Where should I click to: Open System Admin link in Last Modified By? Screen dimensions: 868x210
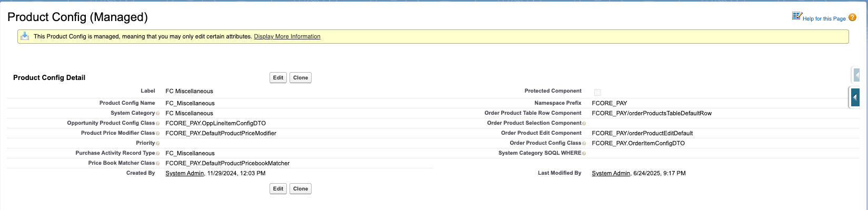click(611, 173)
